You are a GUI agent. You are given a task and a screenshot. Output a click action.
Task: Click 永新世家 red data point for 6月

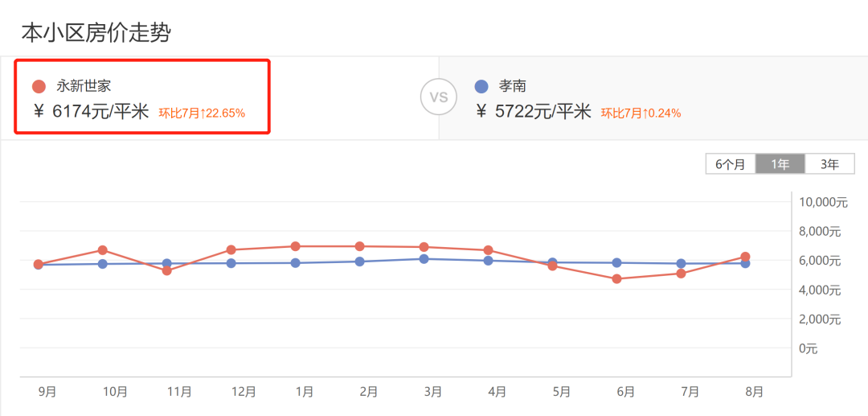(616, 279)
